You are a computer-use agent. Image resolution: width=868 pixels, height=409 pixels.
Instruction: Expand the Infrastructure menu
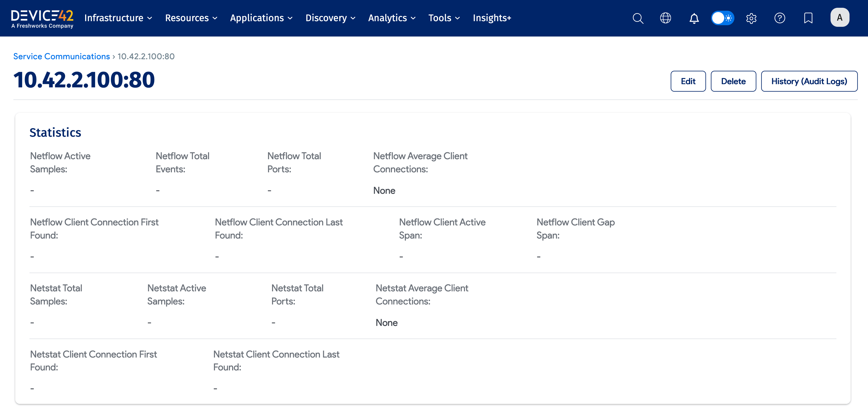(x=118, y=18)
